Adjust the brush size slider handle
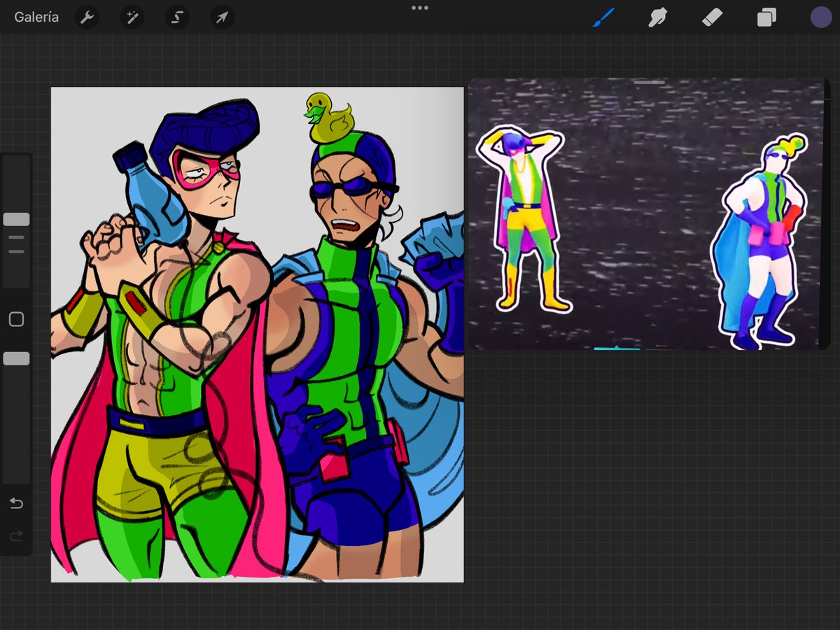This screenshot has width=840, height=630. point(16,219)
